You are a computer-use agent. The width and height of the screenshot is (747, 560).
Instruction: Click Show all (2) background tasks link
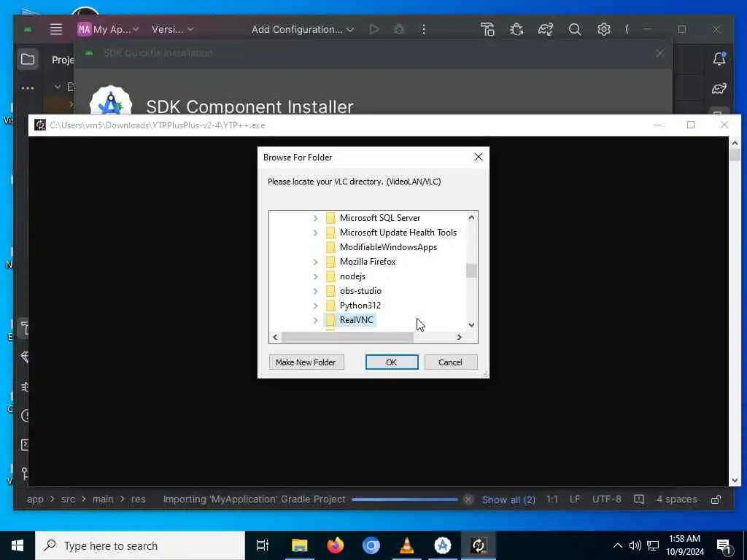tap(508, 499)
